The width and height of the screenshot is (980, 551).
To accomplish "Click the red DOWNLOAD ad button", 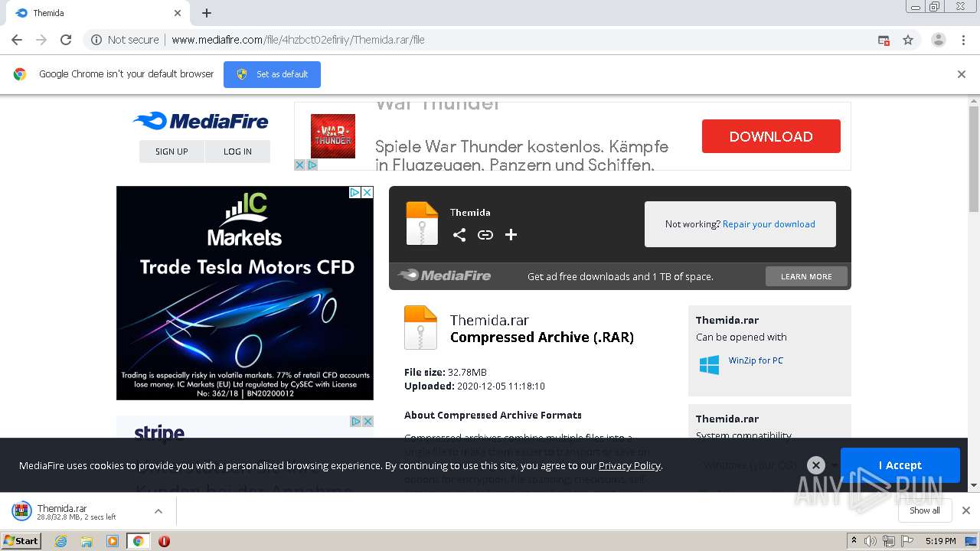I will point(771,136).
